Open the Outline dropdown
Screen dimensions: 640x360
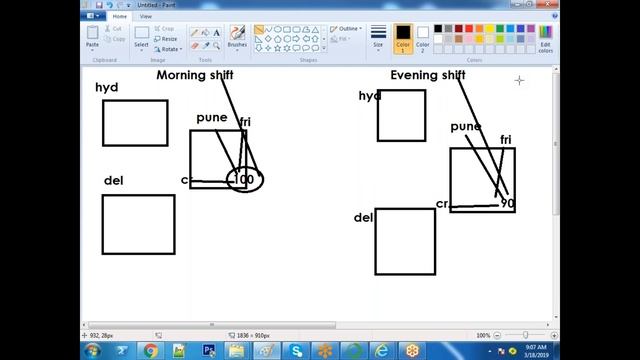[346, 29]
